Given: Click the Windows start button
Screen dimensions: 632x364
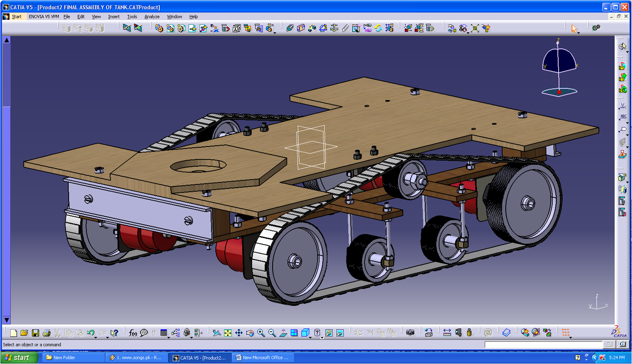Looking at the screenshot, I should pos(19,358).
